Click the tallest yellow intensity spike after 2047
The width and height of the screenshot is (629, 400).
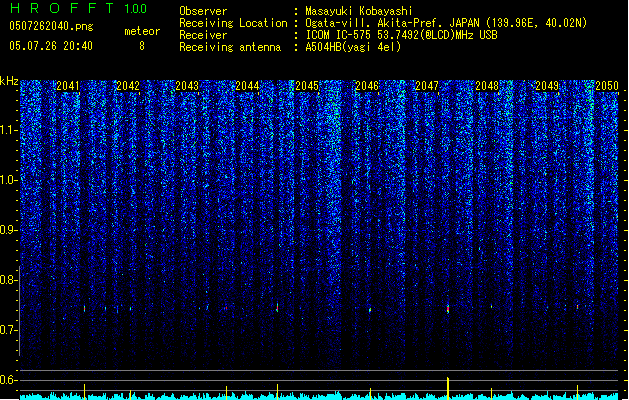(x=448, y=388)
